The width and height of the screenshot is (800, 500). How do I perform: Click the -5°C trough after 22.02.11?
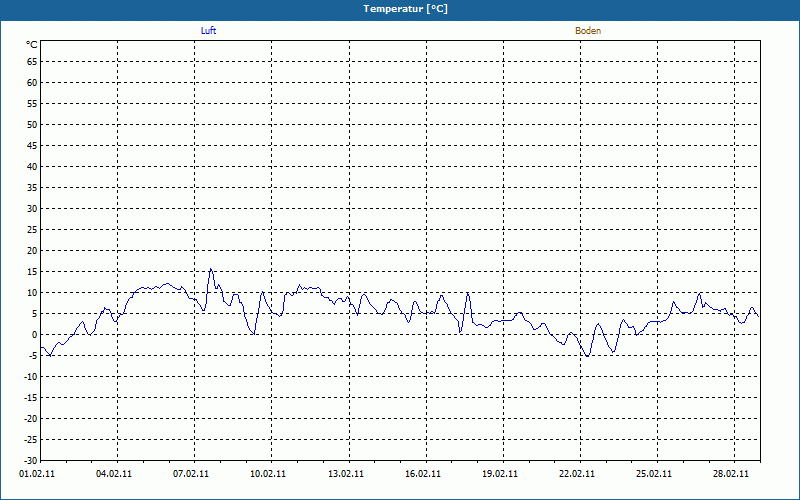(x=588, y=356)
